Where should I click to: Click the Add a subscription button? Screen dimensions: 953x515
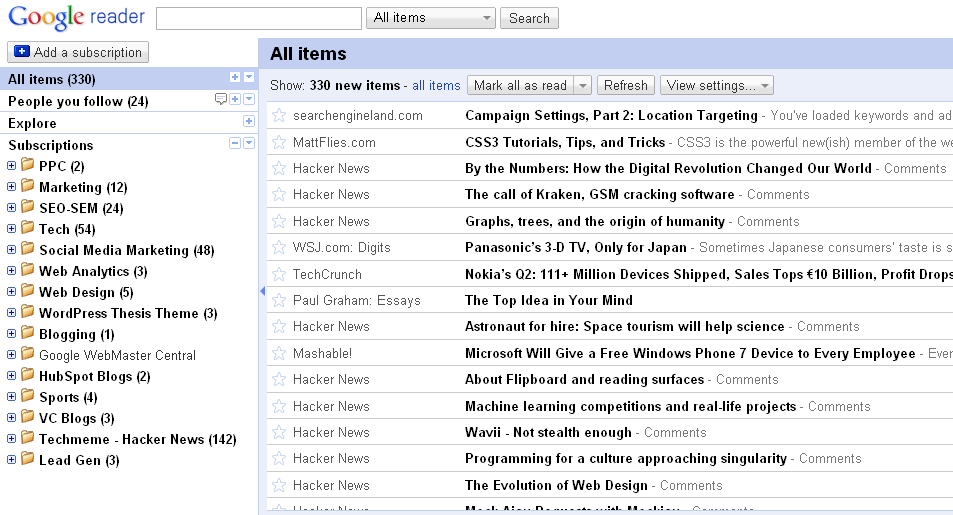[x=78, y=52]
